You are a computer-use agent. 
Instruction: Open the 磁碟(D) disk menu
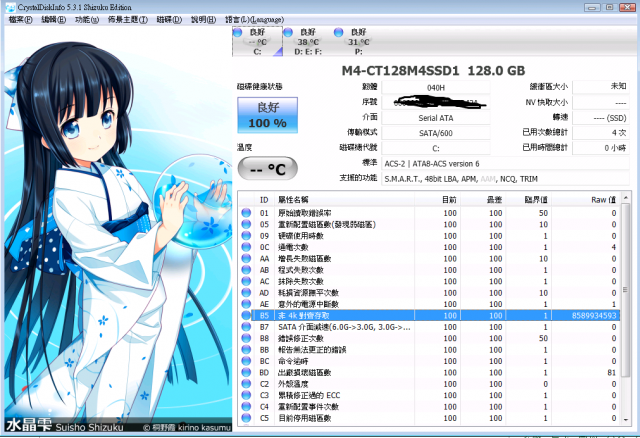[x=169, y=20]
